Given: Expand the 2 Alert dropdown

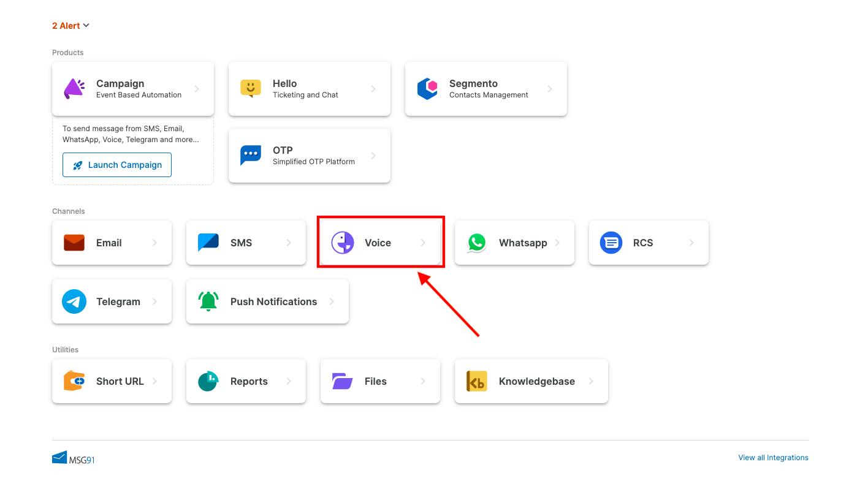Looking at the screenshot, I should click(70, 26).
